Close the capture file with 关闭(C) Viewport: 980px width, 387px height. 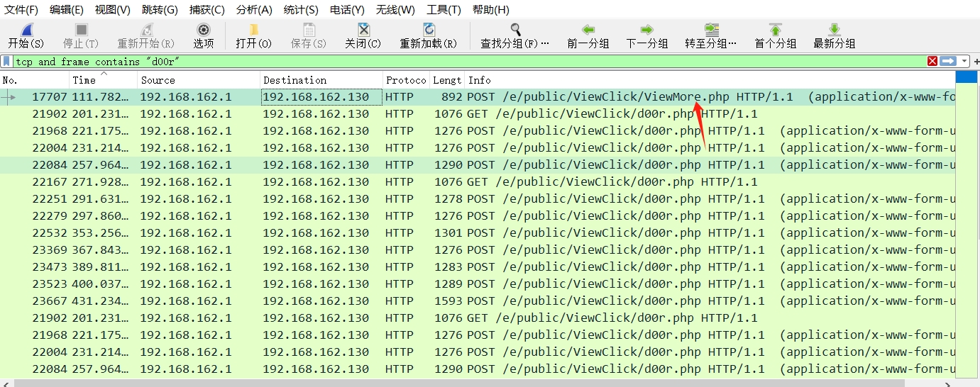[x=363, y=30]
